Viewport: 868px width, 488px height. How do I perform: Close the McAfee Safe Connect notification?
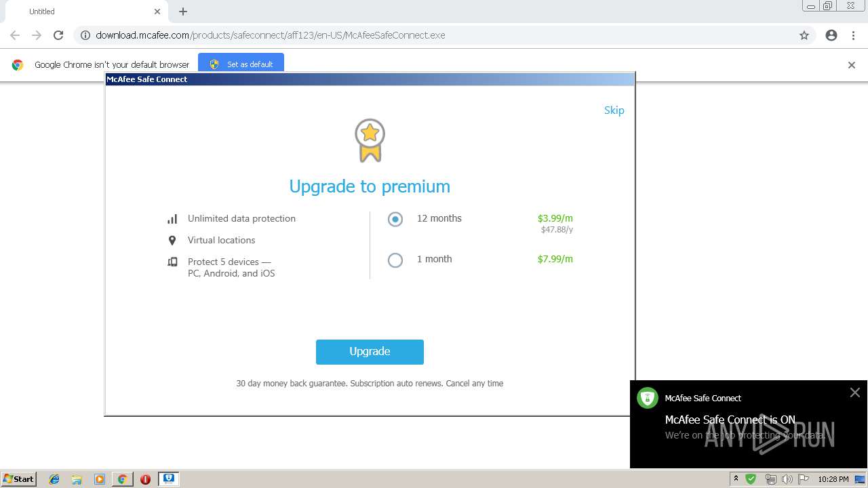(854, 392)
